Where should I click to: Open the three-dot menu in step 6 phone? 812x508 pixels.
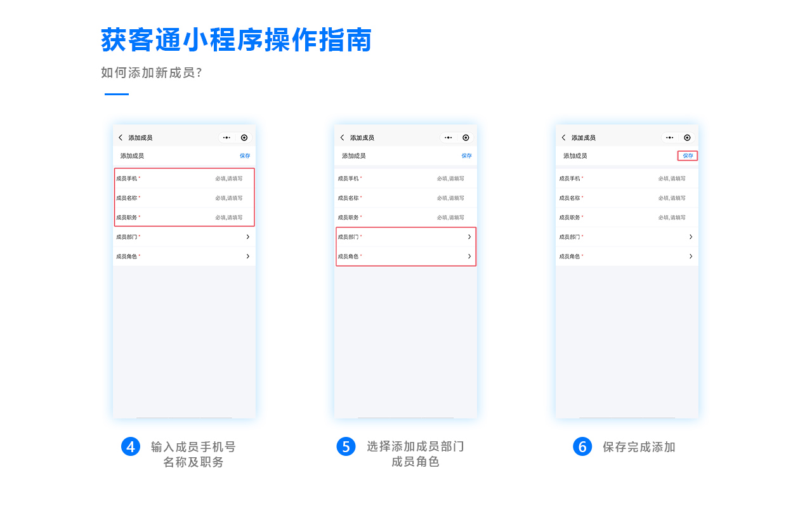(x=669, y=138)
